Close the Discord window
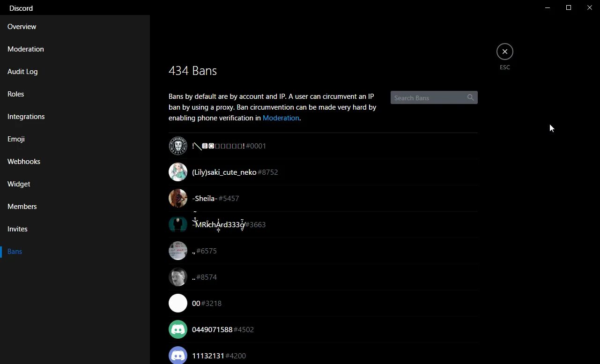 (x=590, y=7)
